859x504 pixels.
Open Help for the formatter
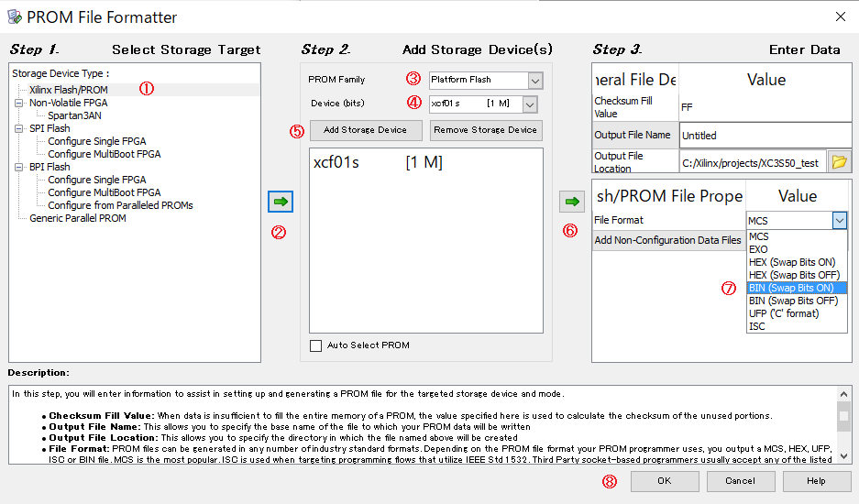click(x=816, y=481)
